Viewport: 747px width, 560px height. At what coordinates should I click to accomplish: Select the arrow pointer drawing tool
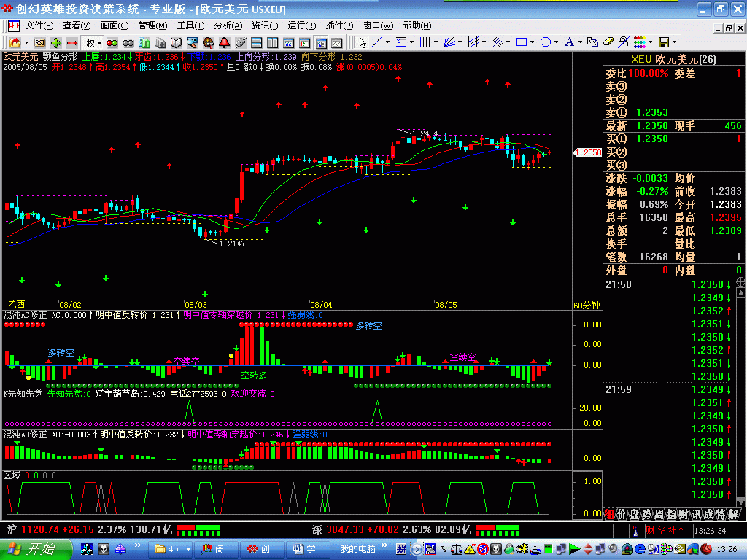[x=363, y=42]
